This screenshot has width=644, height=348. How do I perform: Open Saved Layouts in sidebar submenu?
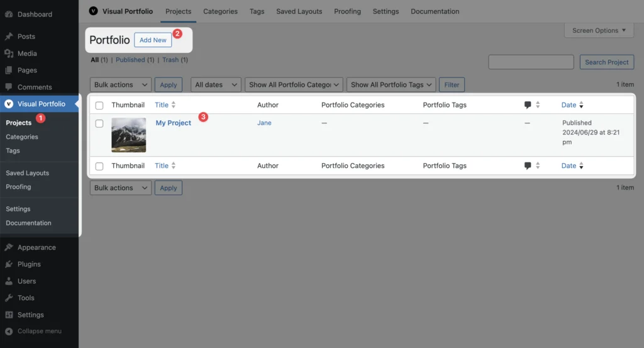tap(27, 173)
